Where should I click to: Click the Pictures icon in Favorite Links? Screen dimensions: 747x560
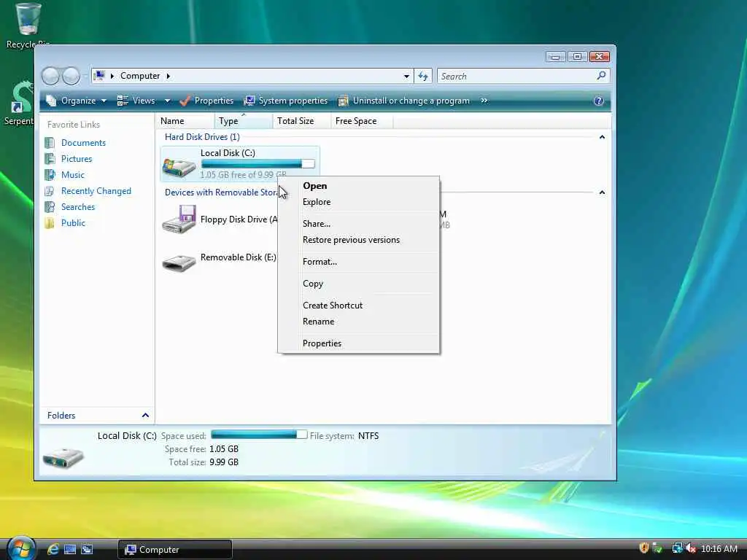pyautogui.click(x=50, y=158)
